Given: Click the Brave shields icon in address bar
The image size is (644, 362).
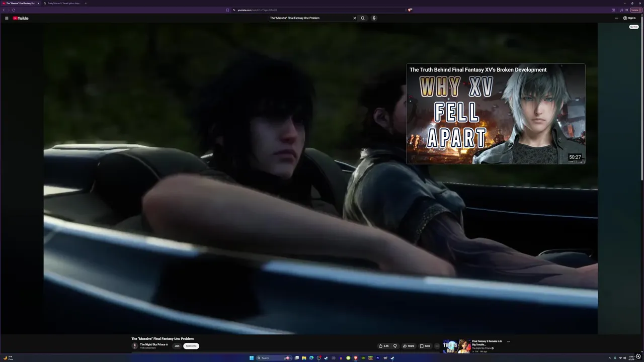Looking at the screenshot, I should coord(410,10).
